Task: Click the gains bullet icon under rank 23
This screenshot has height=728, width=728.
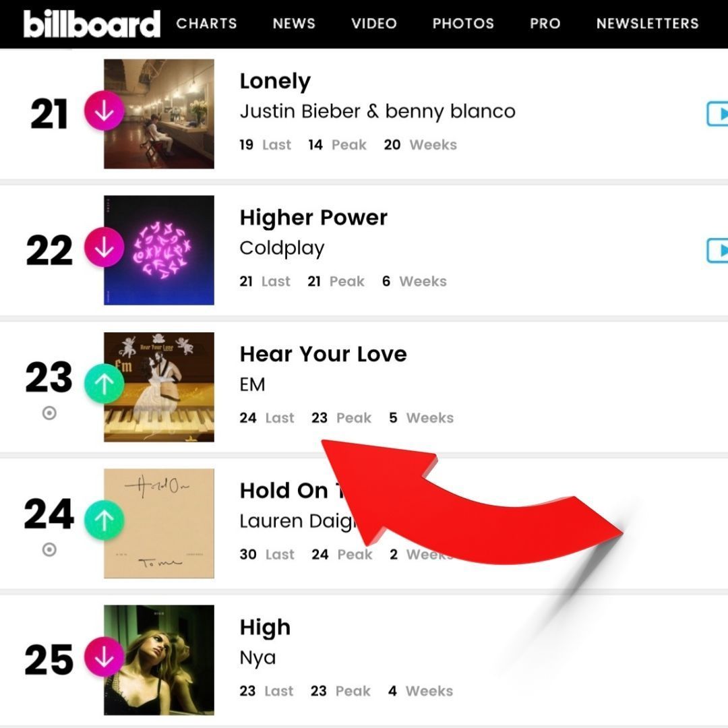Action: click(49, 414)
